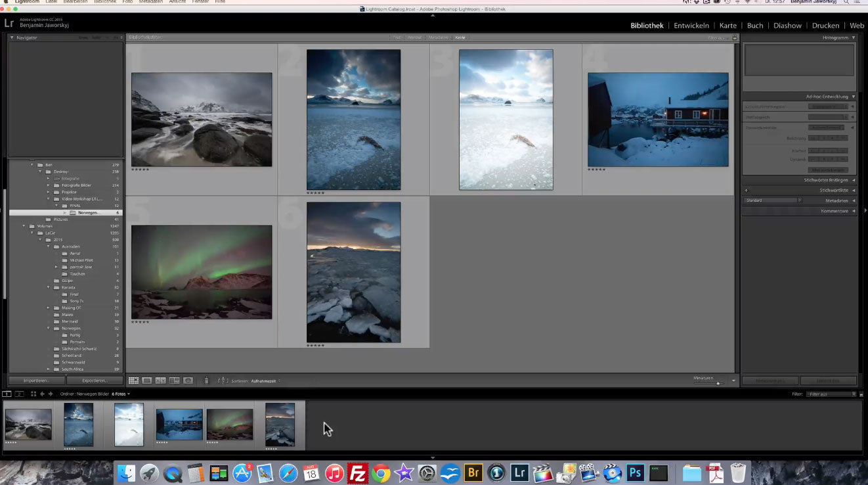Expand the Stichwortliste panel
This screenshot has height=485, width=868.
(x=854, y=191)
